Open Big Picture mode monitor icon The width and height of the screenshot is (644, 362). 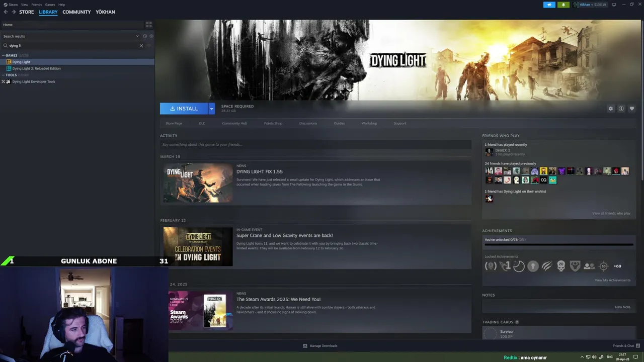(614, 5)
